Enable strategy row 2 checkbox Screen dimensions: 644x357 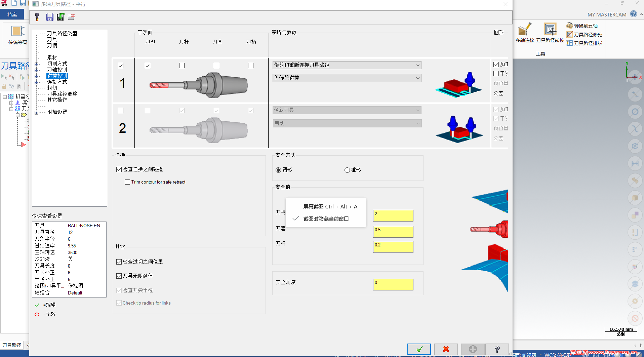point(121,111)
